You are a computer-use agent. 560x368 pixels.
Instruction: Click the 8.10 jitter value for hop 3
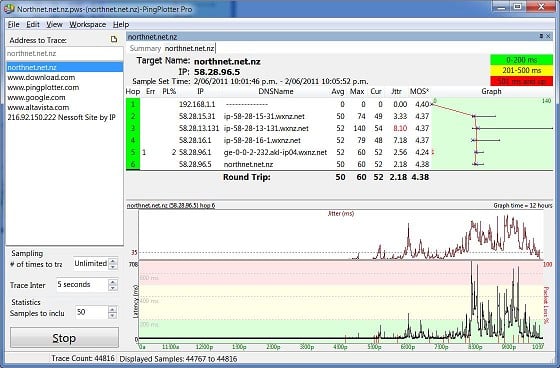(400, 128)
